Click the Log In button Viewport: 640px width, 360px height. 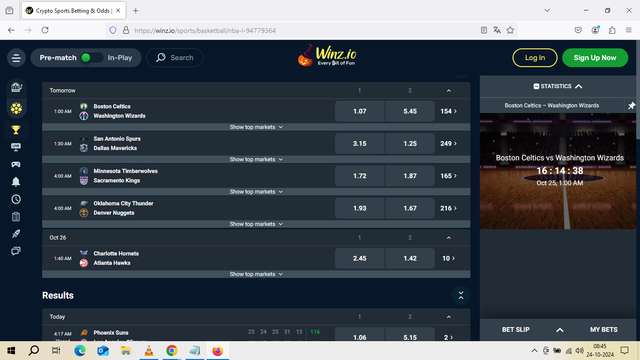point(535,58)
